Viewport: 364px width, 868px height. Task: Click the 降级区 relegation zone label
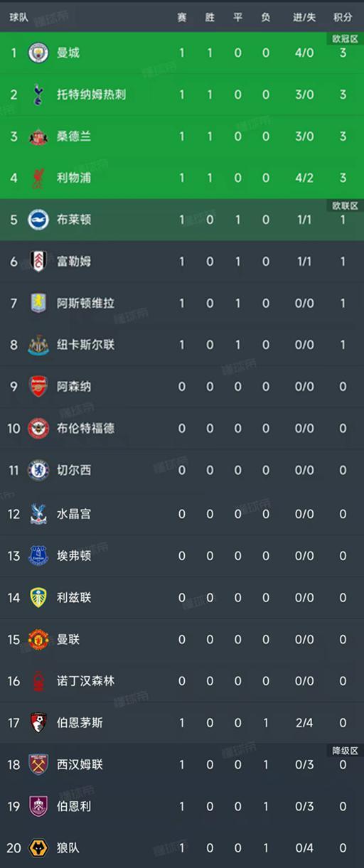345,751
